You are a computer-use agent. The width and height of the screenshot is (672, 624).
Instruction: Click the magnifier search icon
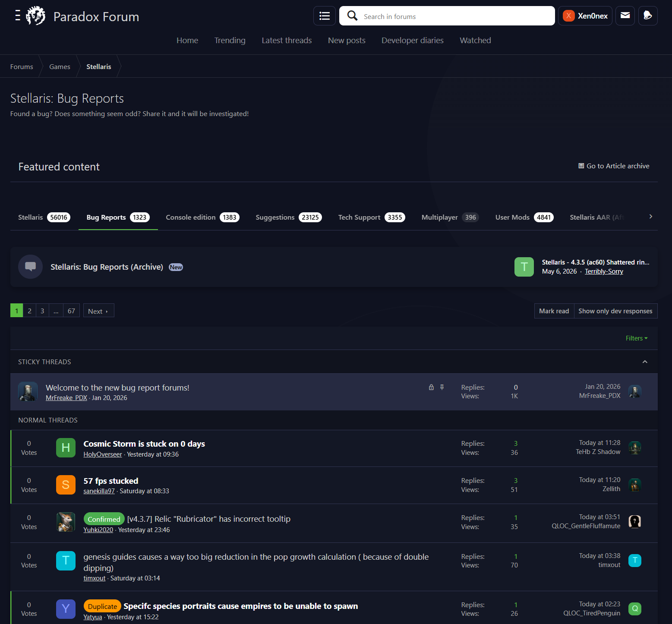point(352,16)
